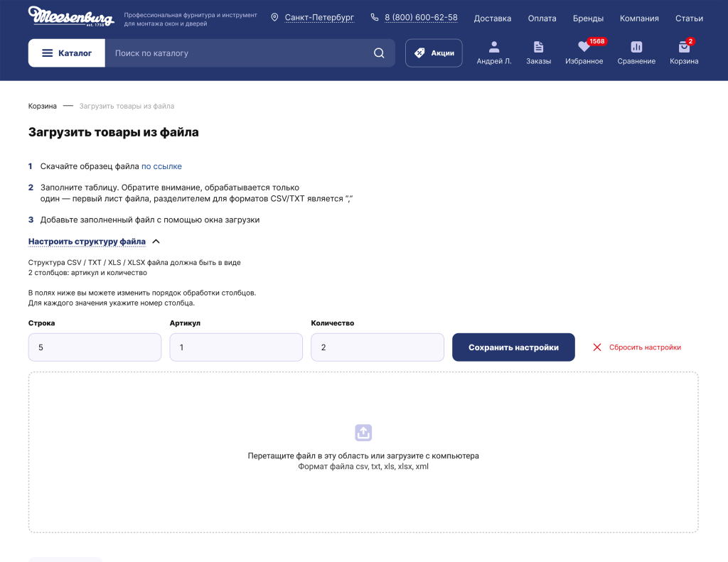Click the Сохранить настройки button
Viewport: 728px width, 562px height.
[x=513, y=347]
